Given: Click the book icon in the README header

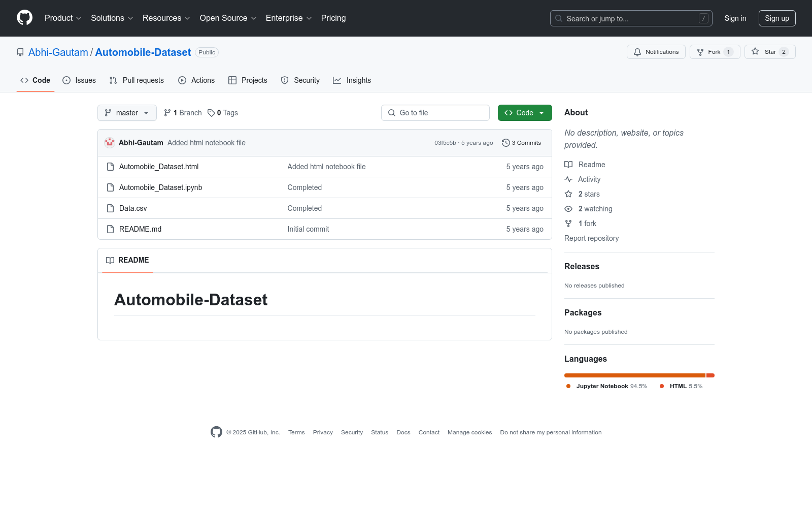Looking at the screenshot, I should click(110, 260).
